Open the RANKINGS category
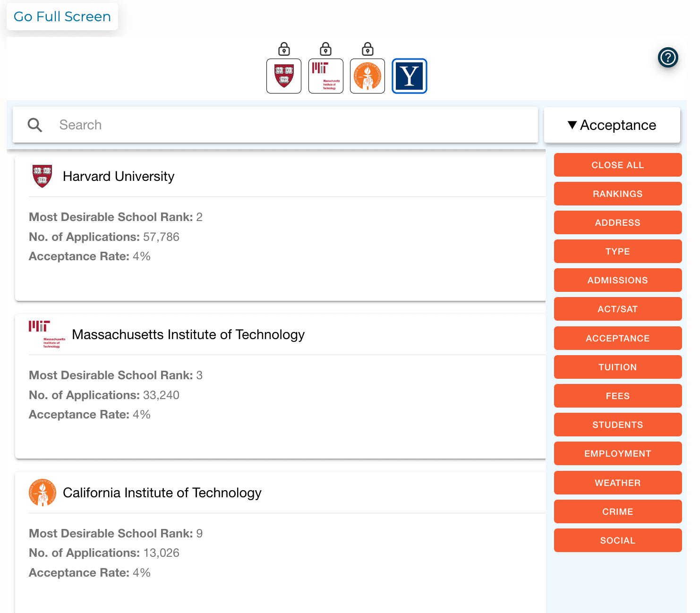 coord(618,194)
